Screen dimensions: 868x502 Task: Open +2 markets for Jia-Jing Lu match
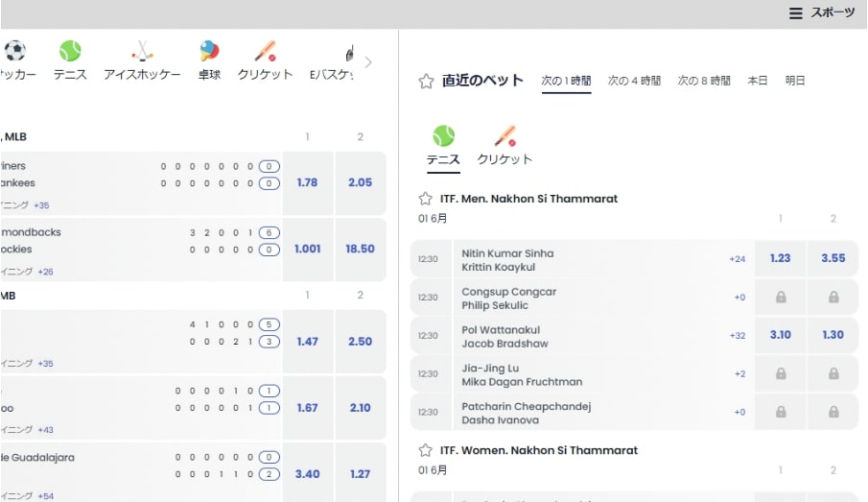[740, 374]
